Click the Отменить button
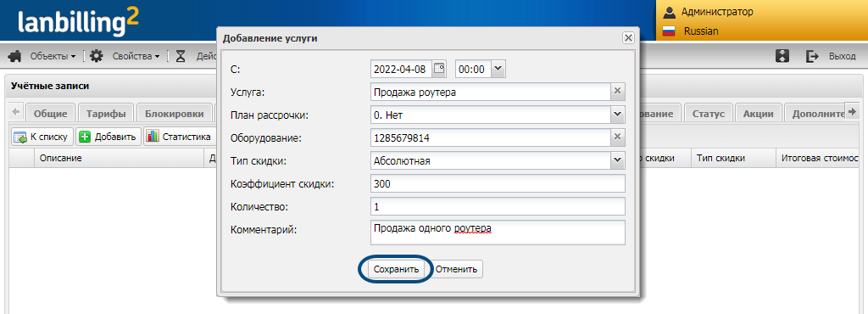868x314 pixels. [x=456, y=270]
